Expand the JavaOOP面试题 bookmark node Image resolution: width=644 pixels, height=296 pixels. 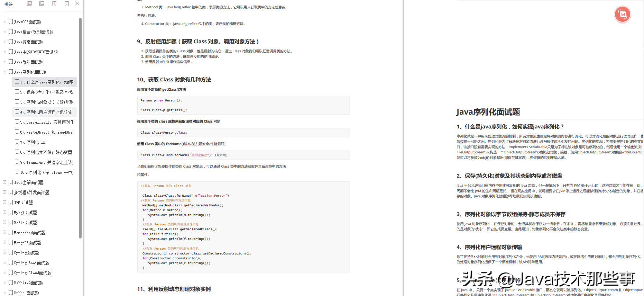4,21
